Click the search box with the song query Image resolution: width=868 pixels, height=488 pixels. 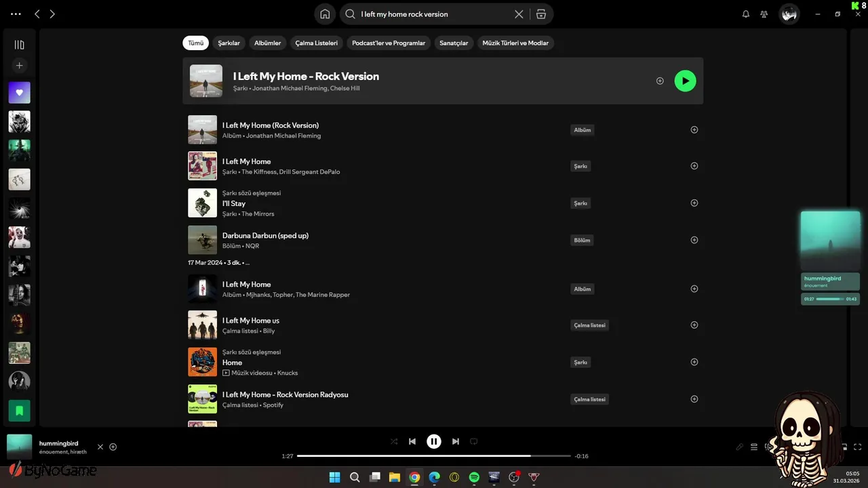(434, 14)
